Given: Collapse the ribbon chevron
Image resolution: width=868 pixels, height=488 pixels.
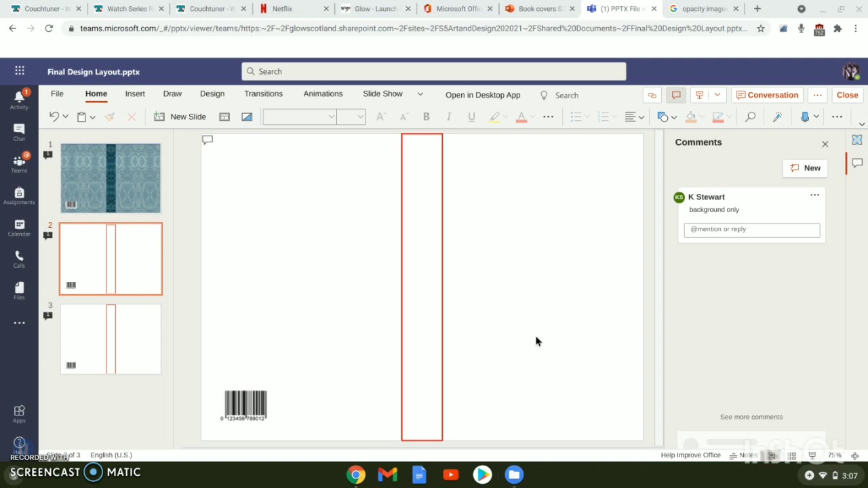Looking at the screenshot, I should (x=862, y=124).
